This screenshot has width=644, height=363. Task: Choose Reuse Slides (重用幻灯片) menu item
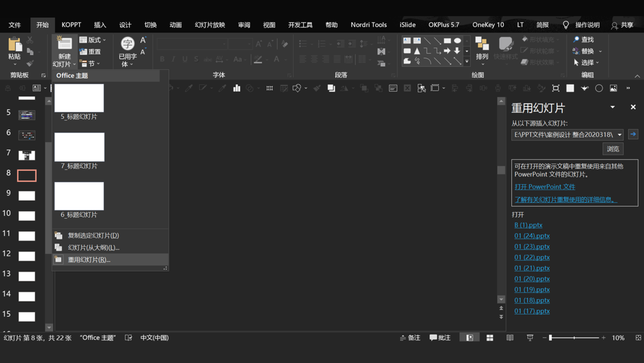click(89, 260)
